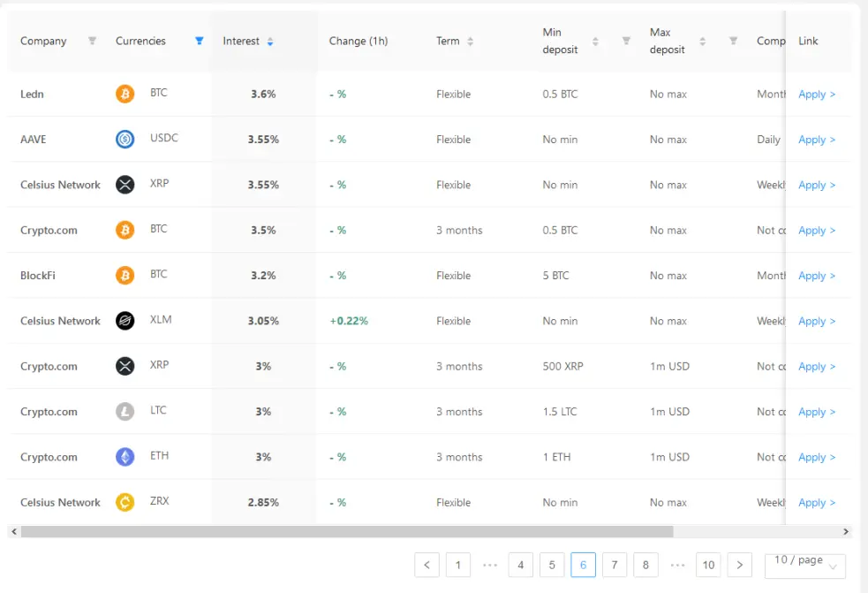Open the Max deposit filter funnel icon
Viewport: 868px width, 593px height.
tap(733, 41)
